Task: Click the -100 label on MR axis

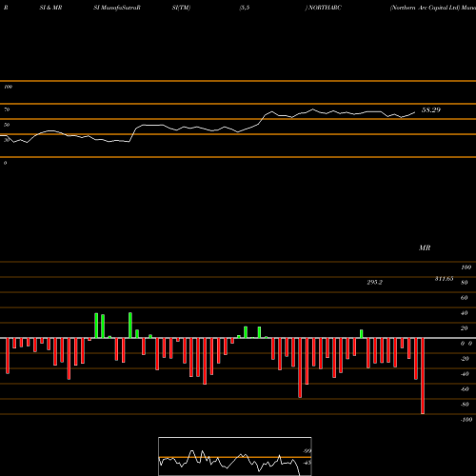Action: pos(466,420)
